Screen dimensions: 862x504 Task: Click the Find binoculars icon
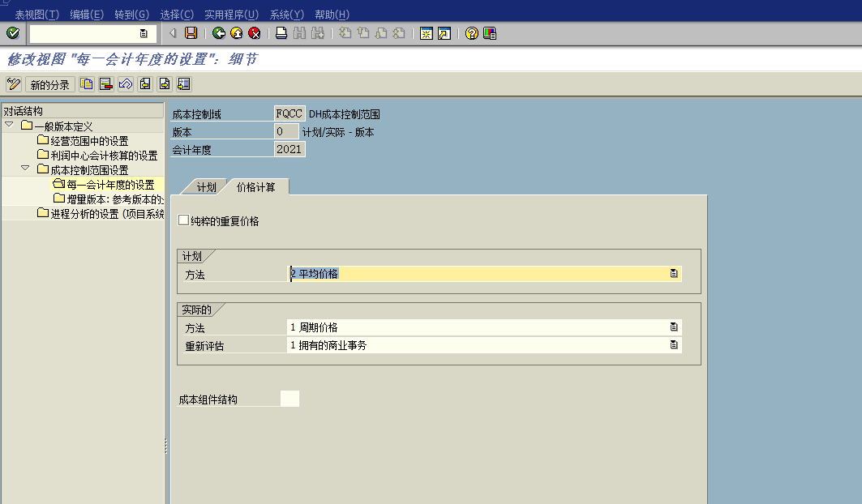click(x=299, y=33)
